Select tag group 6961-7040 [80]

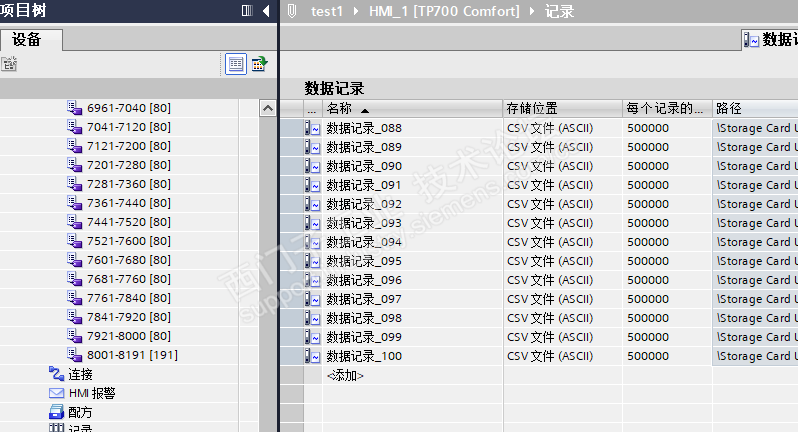coord(129,108)
